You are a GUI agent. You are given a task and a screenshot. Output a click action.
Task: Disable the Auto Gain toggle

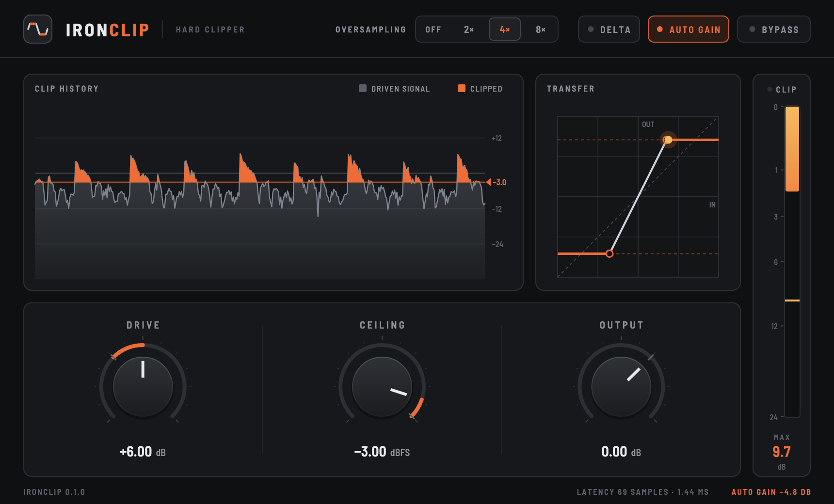[689, 29]
